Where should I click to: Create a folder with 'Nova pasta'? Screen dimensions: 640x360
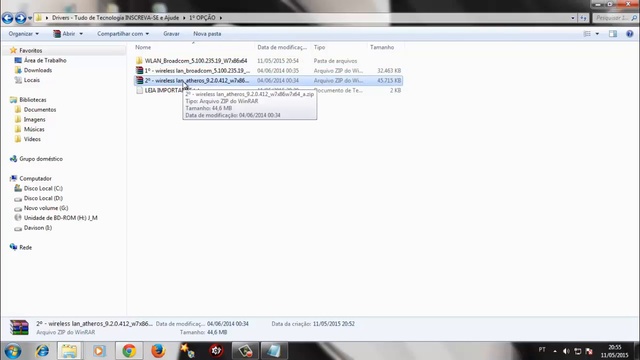(207, 34)
